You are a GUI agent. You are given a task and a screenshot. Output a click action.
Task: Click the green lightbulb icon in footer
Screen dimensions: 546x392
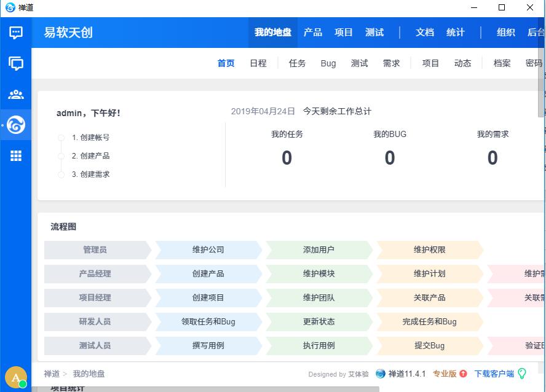pos(522,374)
